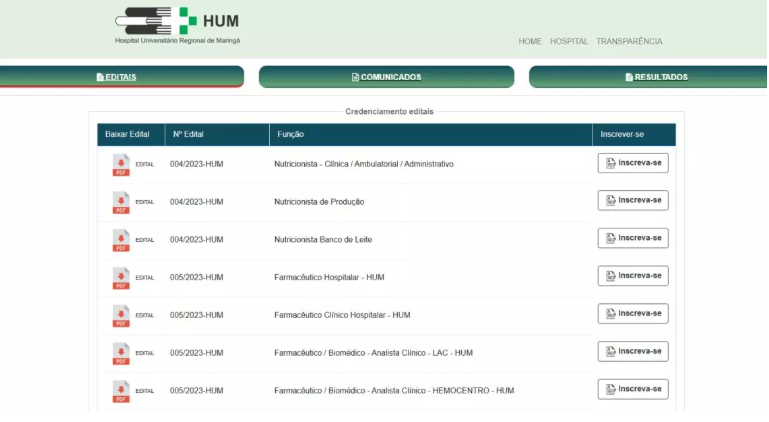The width and height of the screenshot is (769, 422).
Task: Download PDF for Analista Clínico LAC row
Action: [121, 353]
